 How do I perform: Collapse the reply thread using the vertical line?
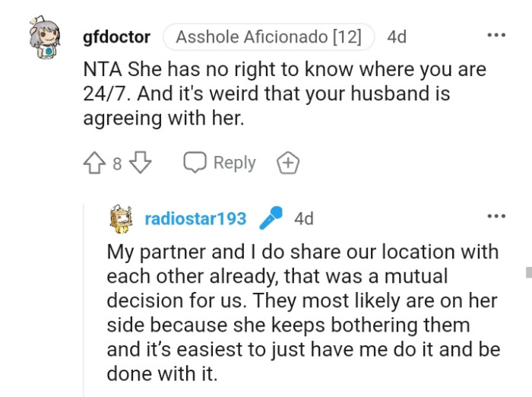[x=84, y=300]
